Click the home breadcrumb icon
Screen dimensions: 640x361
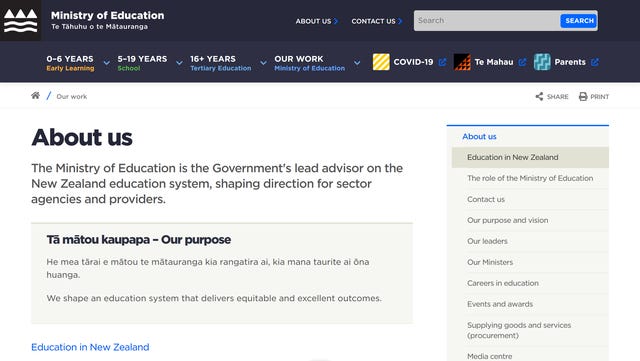click(36, 96)
